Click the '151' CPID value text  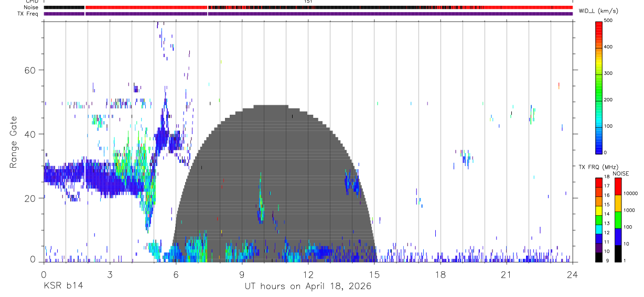click(x=308, y=2)
